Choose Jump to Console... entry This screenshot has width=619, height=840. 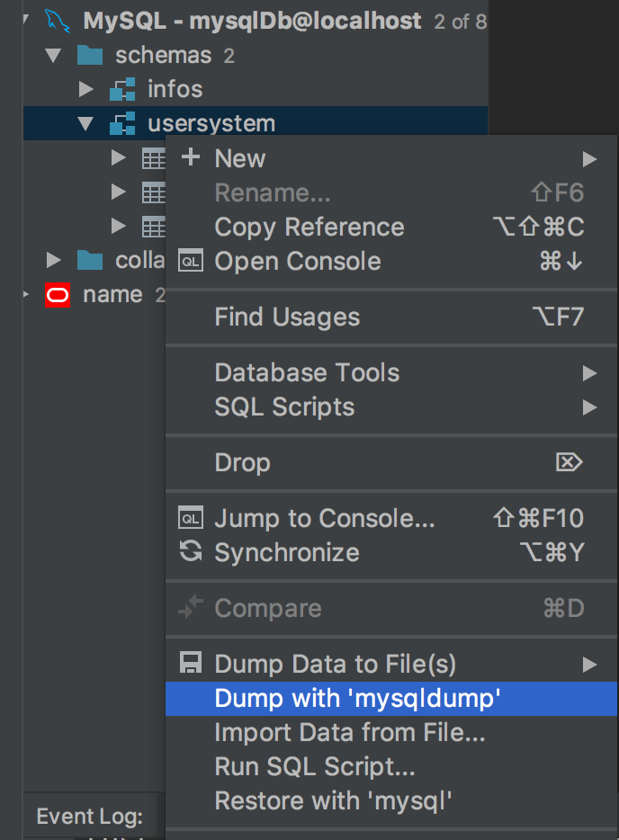click(x=391, y=519)
